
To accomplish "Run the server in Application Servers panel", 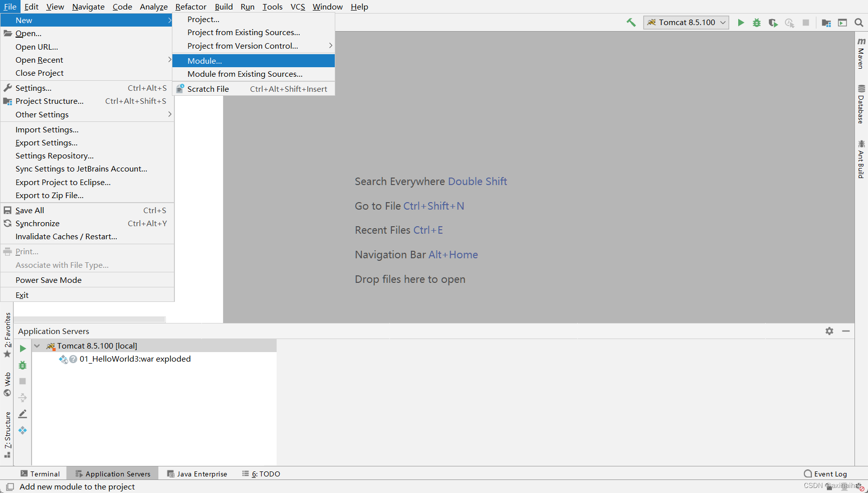I will tap(23, 349).
